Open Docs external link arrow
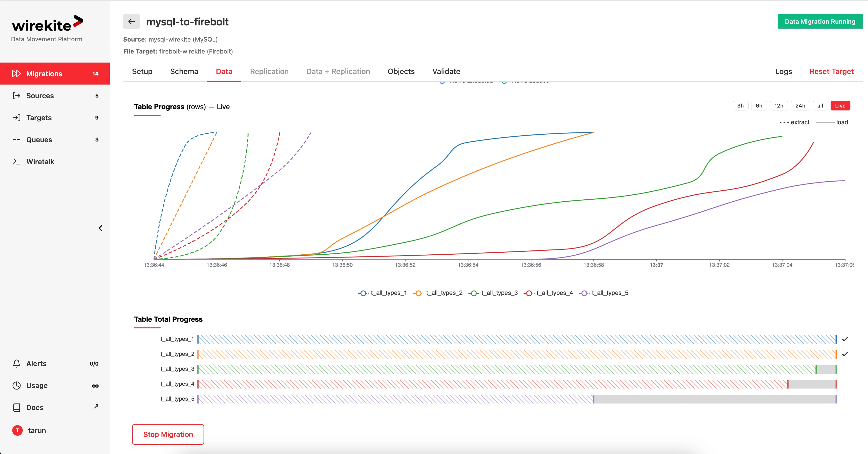 click(x=96, y=407)
